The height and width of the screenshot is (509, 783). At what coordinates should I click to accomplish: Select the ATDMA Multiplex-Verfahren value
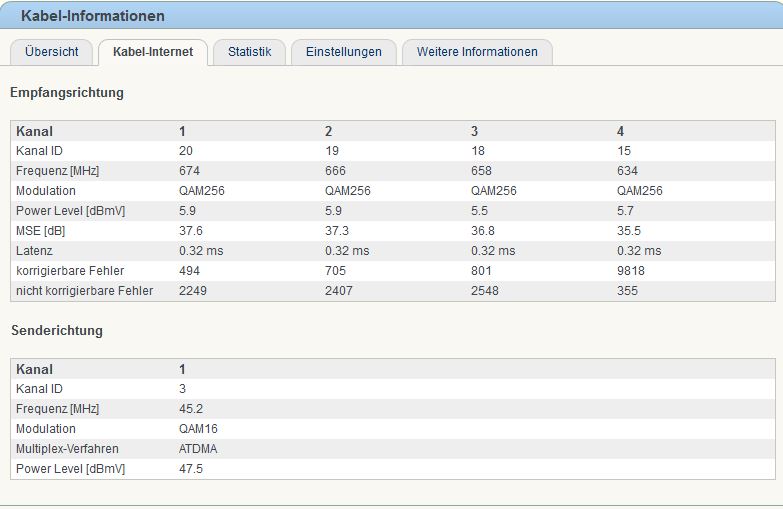(198, 449)
